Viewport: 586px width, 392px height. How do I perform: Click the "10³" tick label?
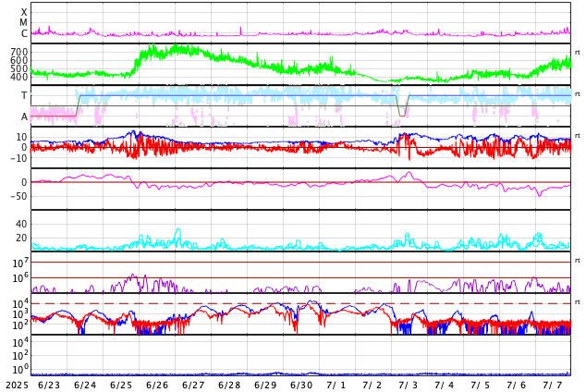coord(19,314)
